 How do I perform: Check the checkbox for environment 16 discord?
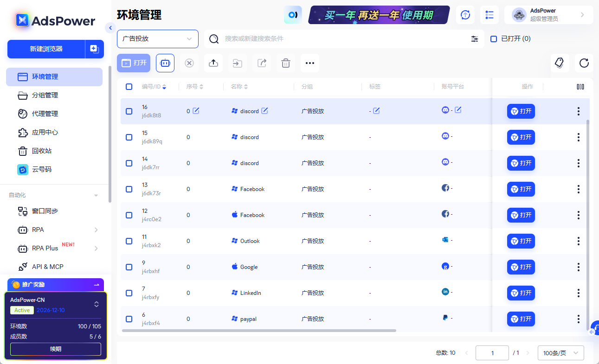(x=129, y=111)
